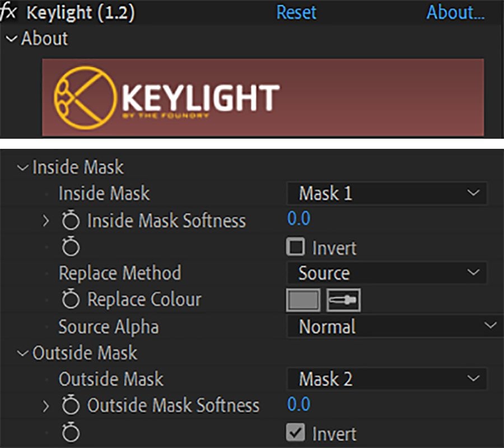Click the Inside Mask Softness label

click(x=166, y=221)
